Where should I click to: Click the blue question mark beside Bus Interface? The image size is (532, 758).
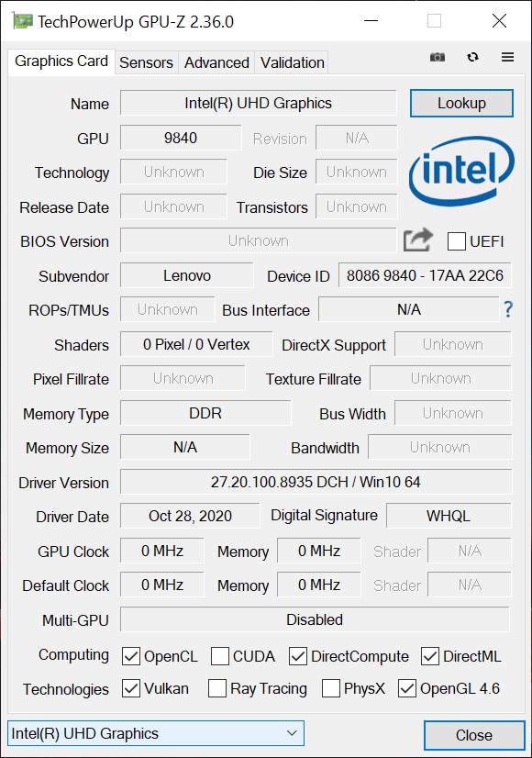click(x=508, y=310)
